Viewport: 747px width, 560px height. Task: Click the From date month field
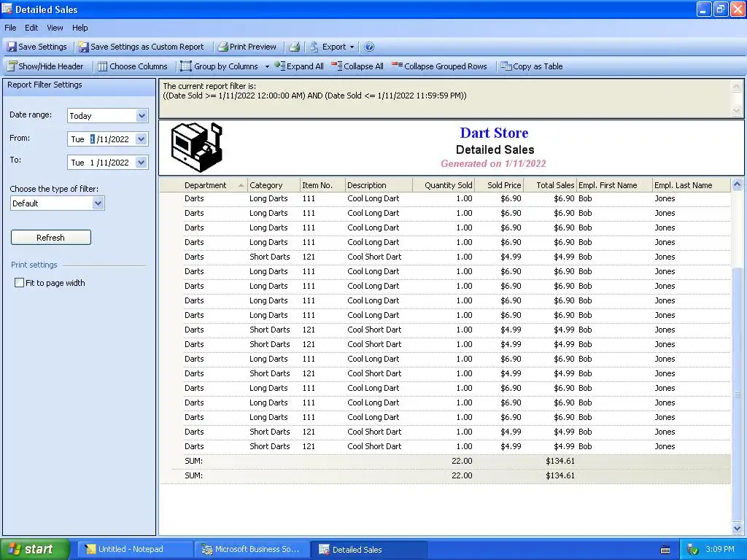click(x=93, y=139)
